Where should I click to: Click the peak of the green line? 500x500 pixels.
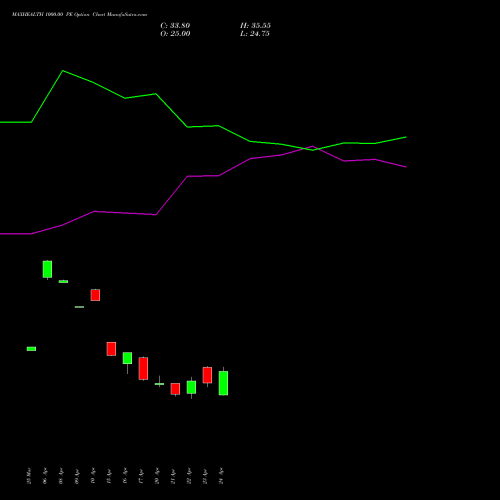click(x=63, y=71)
